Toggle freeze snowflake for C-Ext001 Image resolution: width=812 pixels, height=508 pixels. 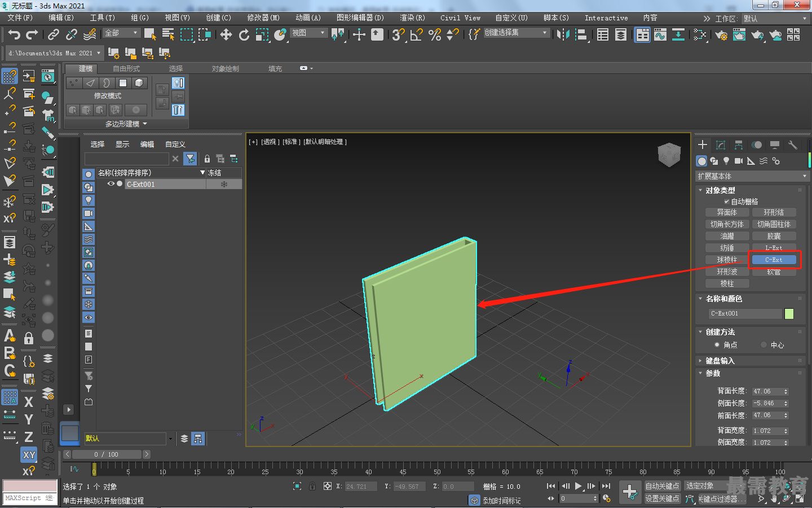[224, 185]
